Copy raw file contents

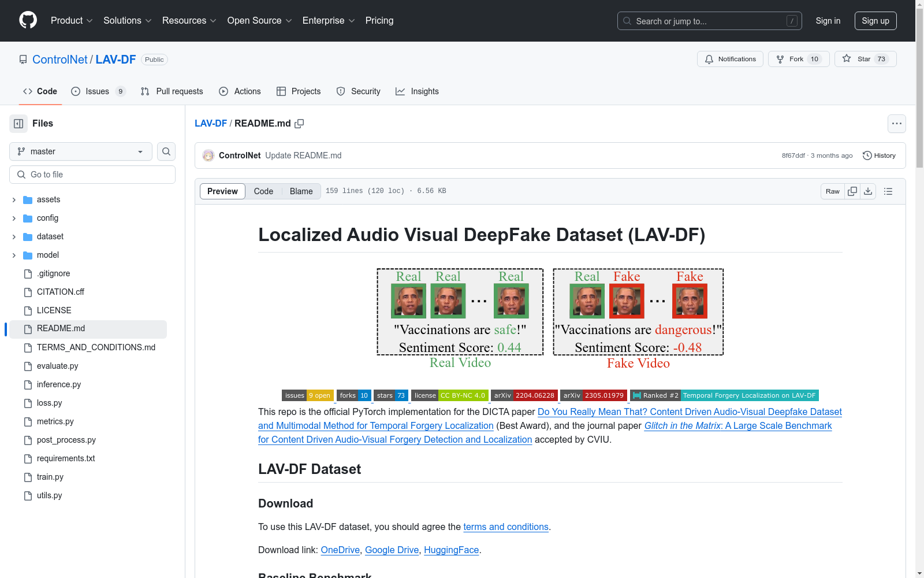point(852,191)
